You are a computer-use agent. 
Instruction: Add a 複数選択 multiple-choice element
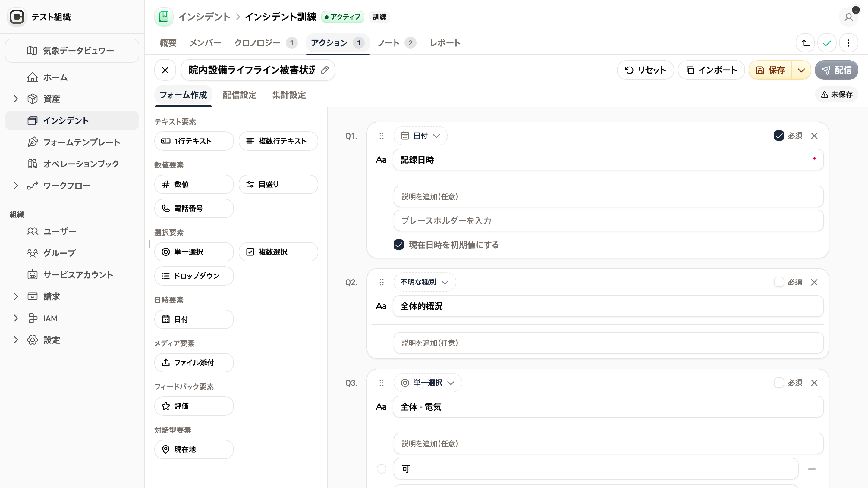(x=278, y=252)
